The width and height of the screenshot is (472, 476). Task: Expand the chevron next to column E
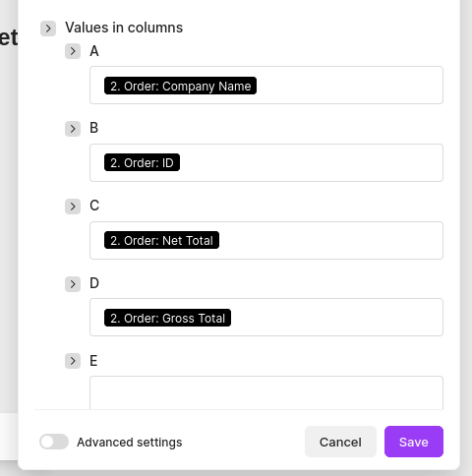(73, 361)
